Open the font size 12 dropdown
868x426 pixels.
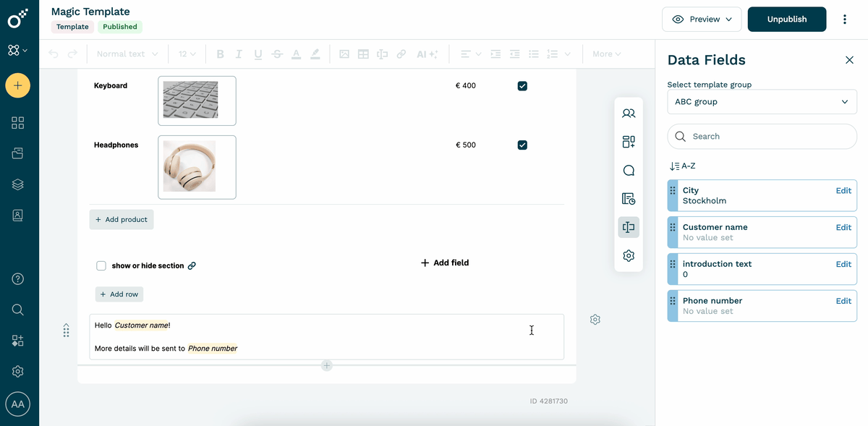pyautogui.click(x=187, y=54)
